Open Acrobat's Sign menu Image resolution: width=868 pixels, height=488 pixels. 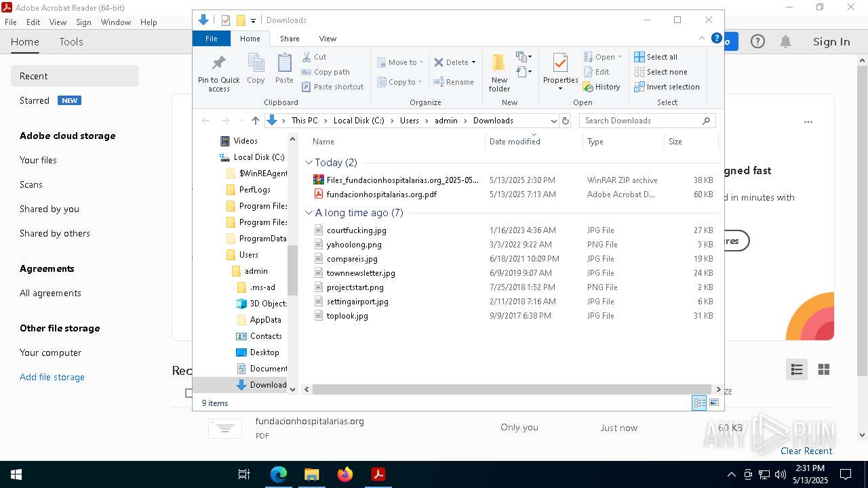83,22
